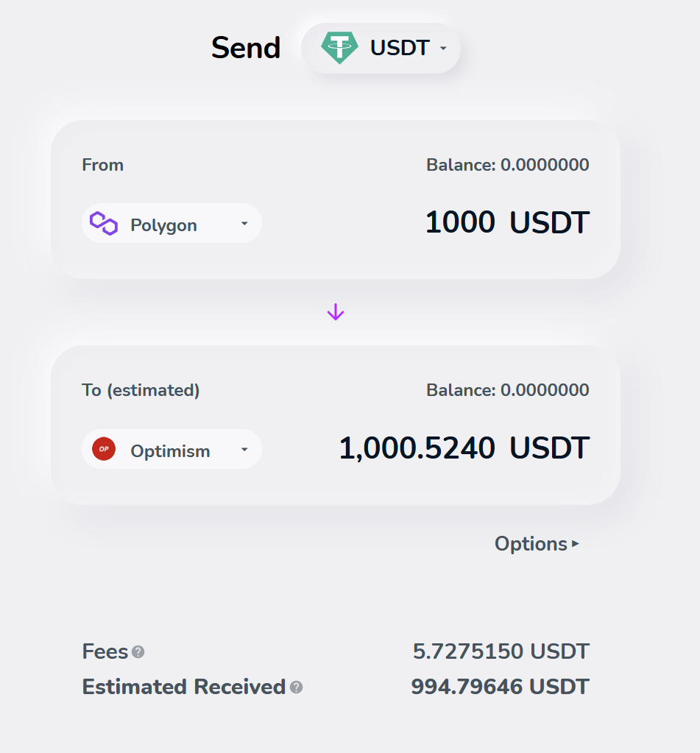Click the question mark beside Fees
The width and height of the screenshot is (700, 753).
coord(139,653)
